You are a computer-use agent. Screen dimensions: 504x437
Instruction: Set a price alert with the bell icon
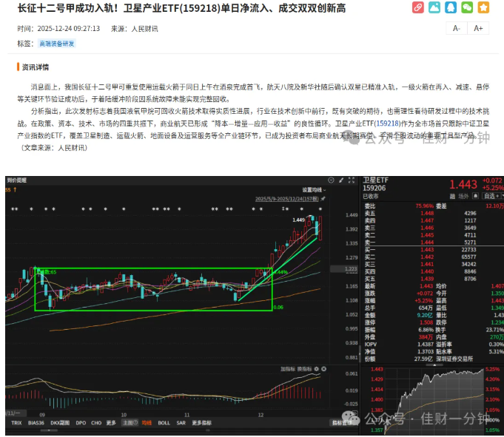pyautogui.click(x=475, y=196)
